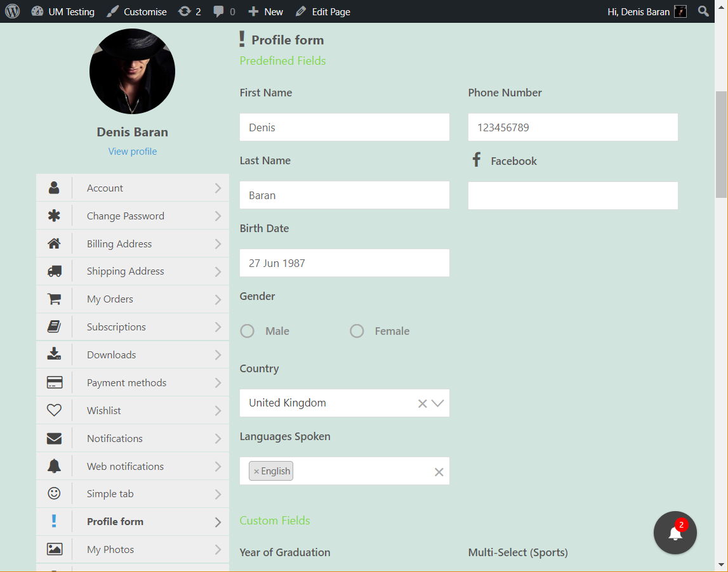Click the WordPress logo in the admin bar
The height and width of the screenshot is (572, 728).
click(12, 11)
